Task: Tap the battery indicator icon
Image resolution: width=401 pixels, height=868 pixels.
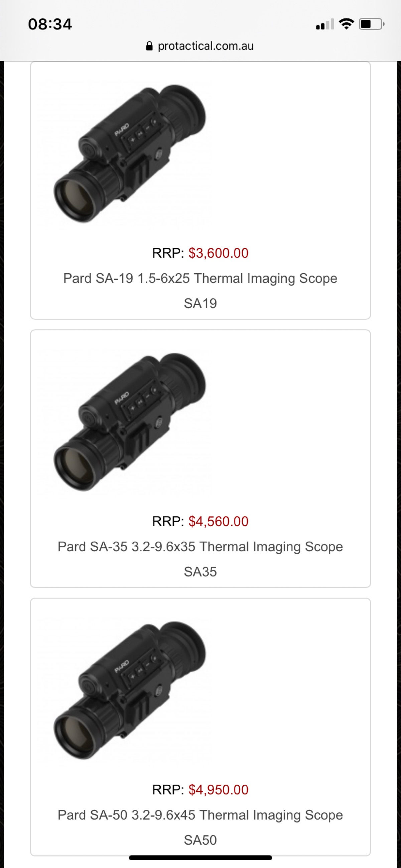Action: click(372, 24)
